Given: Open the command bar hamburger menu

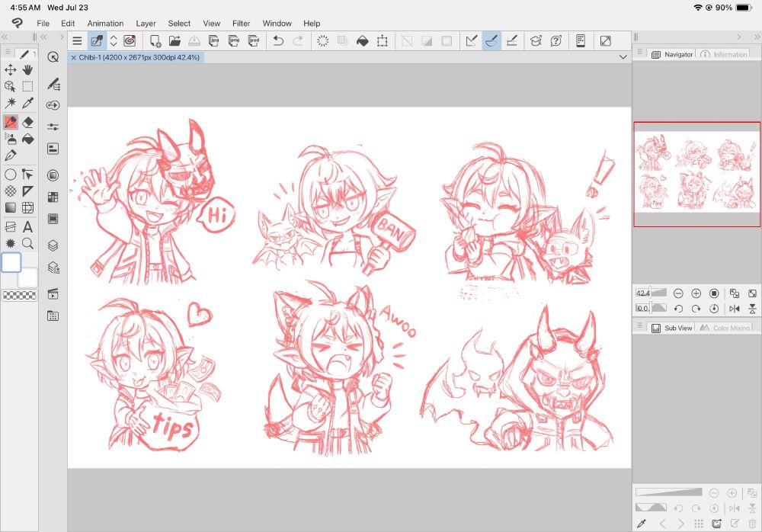Looking at the screenshot, I should point(77,41).
